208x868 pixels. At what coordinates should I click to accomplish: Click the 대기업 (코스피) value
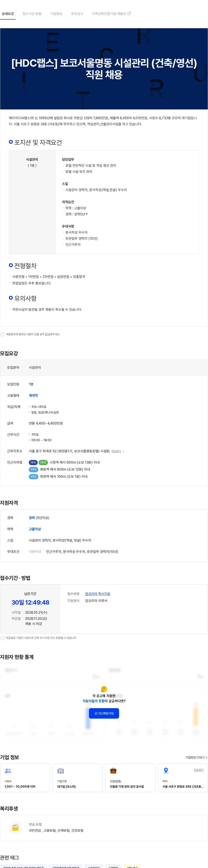coord(66,787)
